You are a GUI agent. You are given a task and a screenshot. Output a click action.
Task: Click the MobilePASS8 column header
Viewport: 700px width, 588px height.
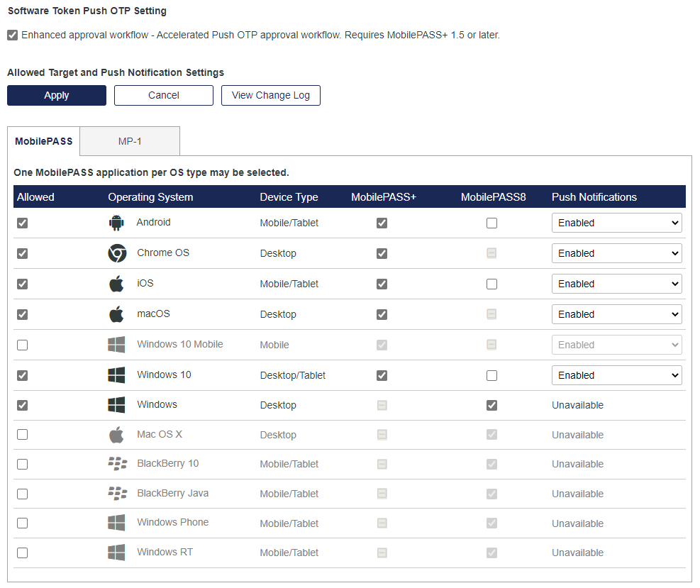pos(494,197)
